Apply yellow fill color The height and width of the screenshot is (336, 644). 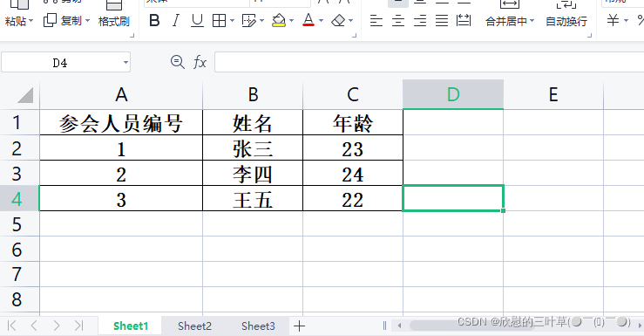click(279, 20)
